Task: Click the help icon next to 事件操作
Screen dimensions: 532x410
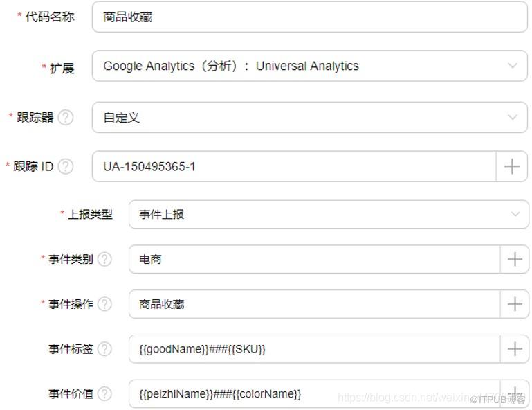Action: tap(104, 304)
